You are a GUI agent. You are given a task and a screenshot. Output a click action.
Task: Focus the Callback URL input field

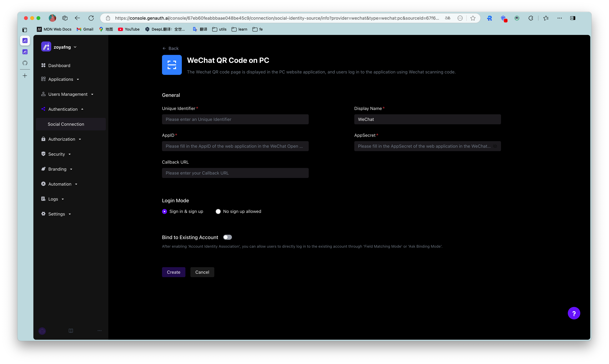[235, 173]
